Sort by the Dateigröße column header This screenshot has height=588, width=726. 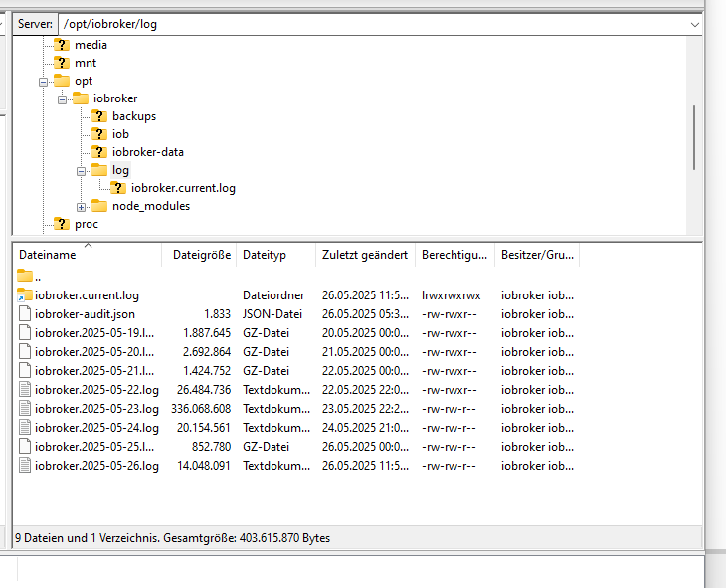(199, 255)
